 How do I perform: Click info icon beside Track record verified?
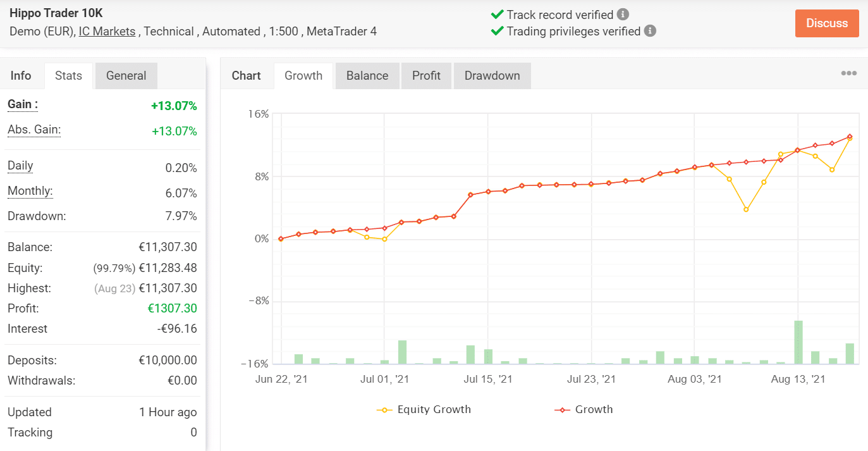click(623, 15)
